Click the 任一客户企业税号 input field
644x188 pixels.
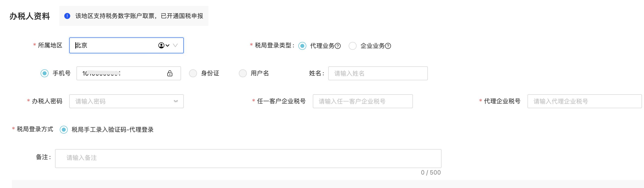tap(363, 101)
